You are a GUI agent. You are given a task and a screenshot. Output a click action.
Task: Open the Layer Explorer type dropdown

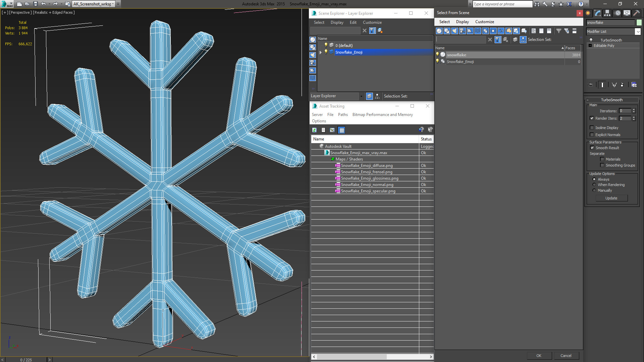tap(361, 96)
